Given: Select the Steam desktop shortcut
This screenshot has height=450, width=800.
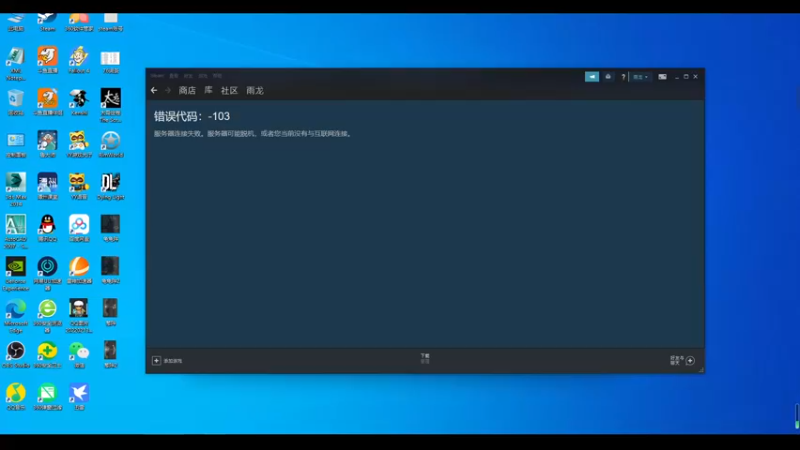Looking at the screenshot, I should [47, 22].
